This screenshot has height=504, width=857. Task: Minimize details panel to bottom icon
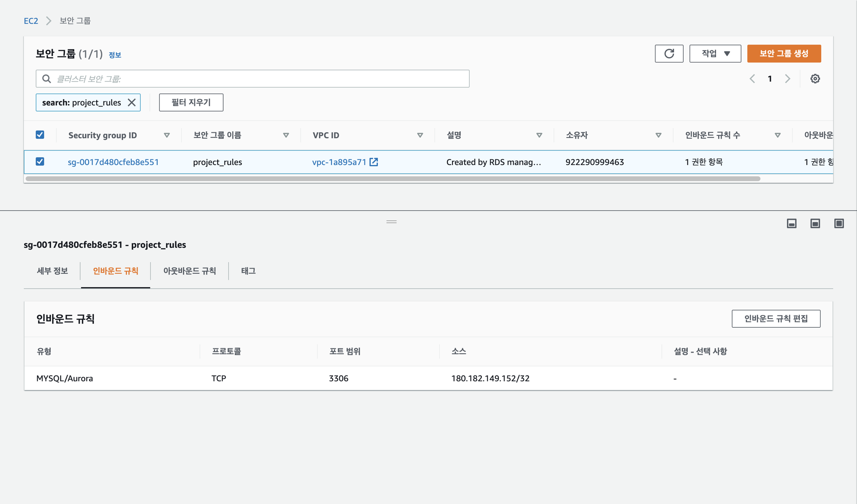792,223
